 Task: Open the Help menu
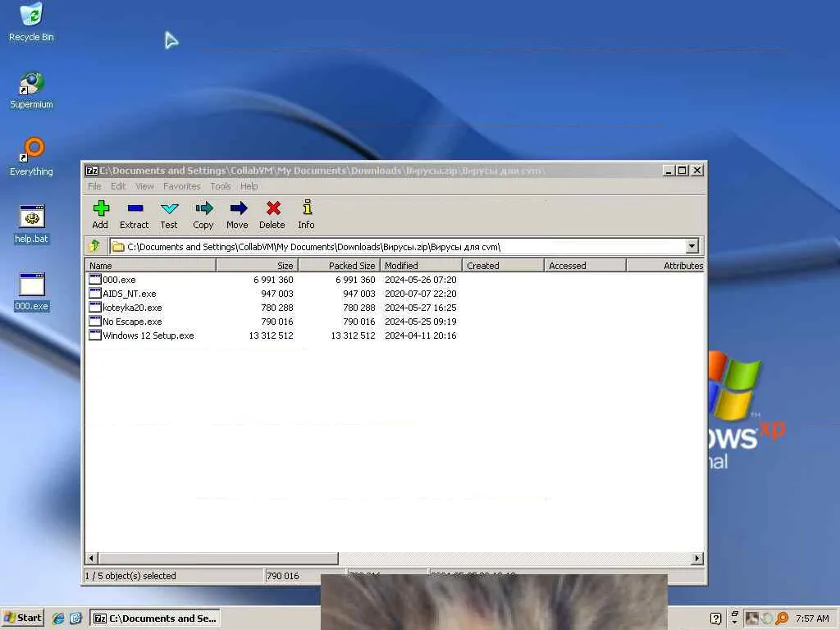pos(249,186)
